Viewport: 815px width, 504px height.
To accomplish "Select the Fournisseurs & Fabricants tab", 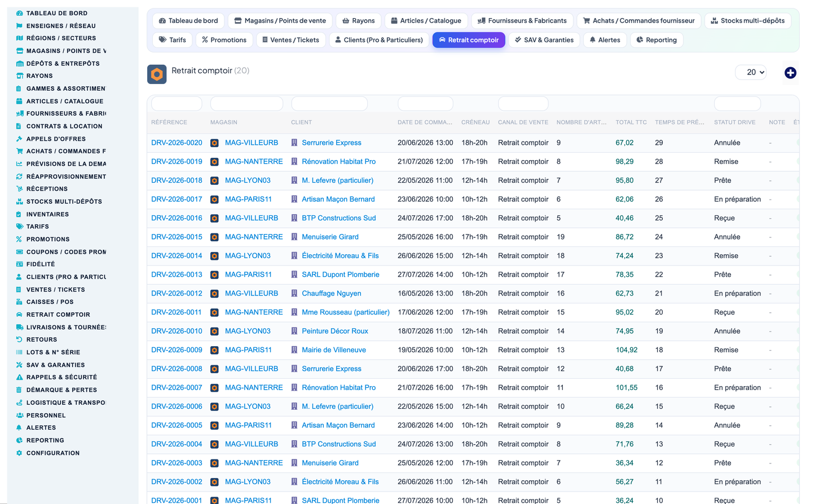I will coord(522,21).
